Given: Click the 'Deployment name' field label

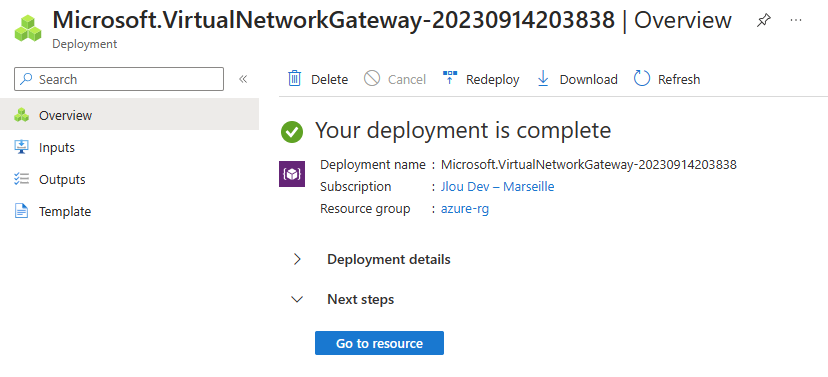Looking at the screenshot, I should pyautogui.click(x=373, y=165).
